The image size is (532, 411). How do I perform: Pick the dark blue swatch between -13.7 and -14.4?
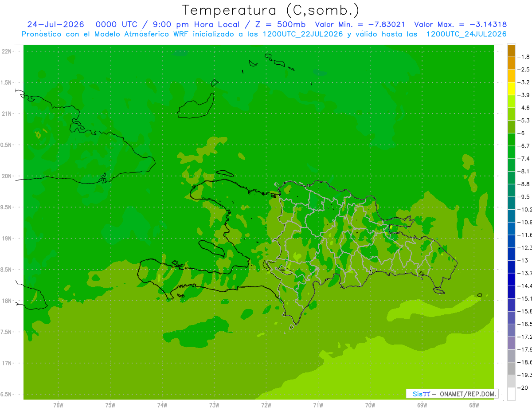[511, 279]
